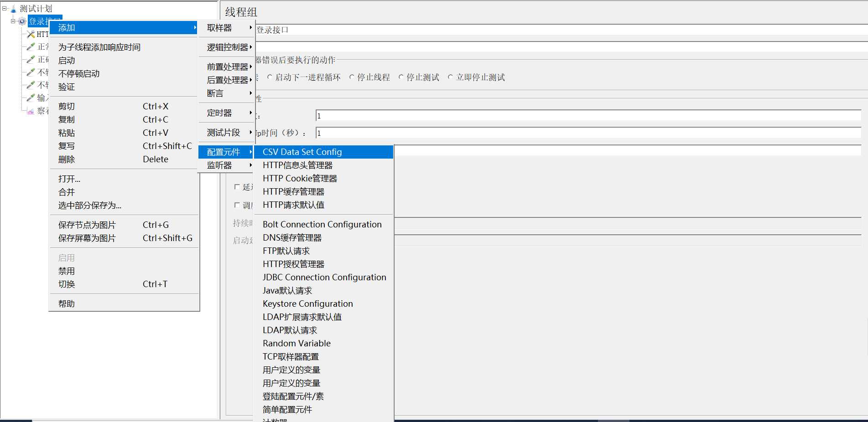Image resolution: width=868 pixels, height=422 pixels.
Task: Toggle the 延迟 checkbox in the thread group panel
Action: click(237, 187)
